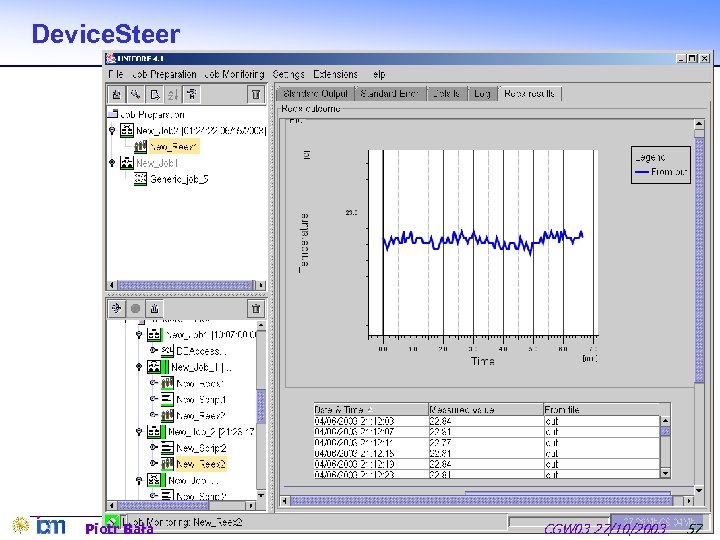Click the icon next to the highlighted preparation task
This screenshot has width=720, height=540.
point(140,146)
